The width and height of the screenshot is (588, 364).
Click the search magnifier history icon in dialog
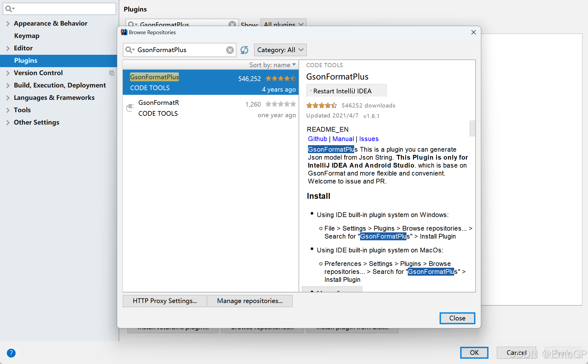click(130, 50)
